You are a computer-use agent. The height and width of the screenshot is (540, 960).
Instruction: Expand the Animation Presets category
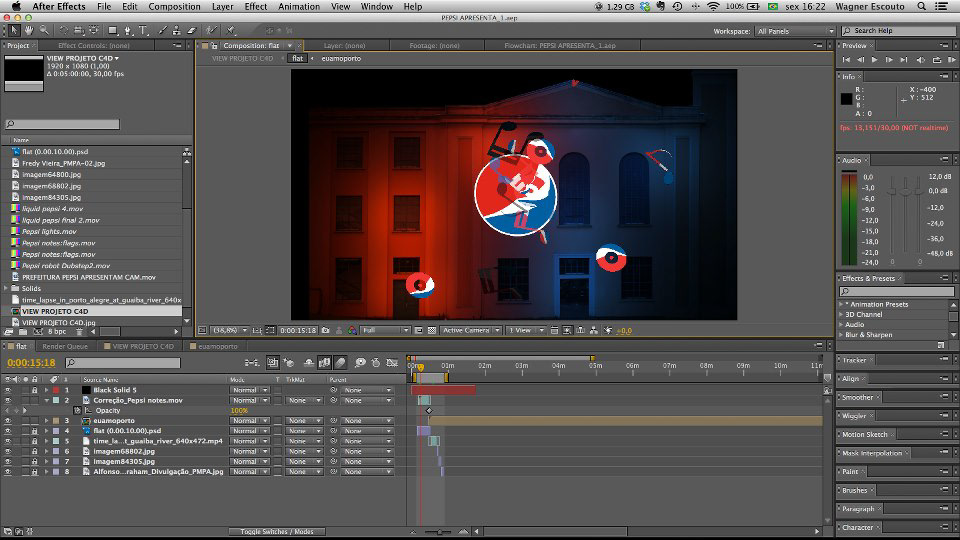pyautogui.click(x=841, y=304)
